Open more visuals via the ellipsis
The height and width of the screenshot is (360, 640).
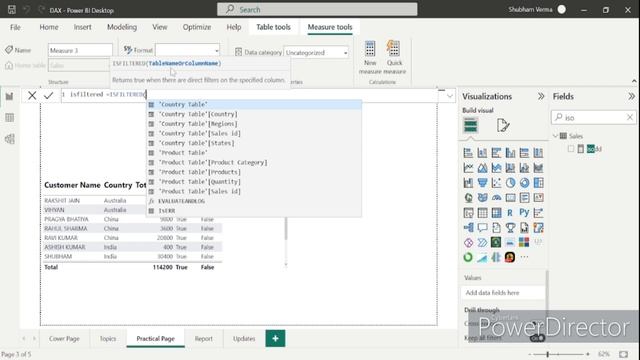(x=524, y=257)
